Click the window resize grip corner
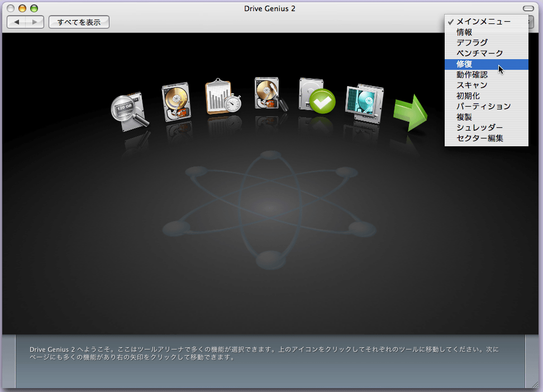 pyautogui.click(x=535, y=385)
